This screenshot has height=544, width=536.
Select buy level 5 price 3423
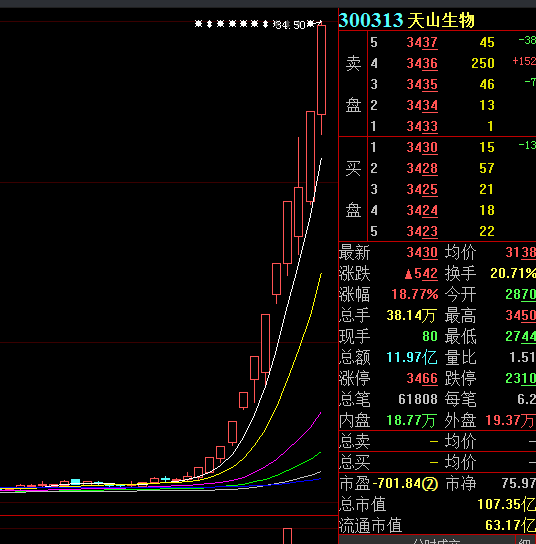[x=422, y=231]
